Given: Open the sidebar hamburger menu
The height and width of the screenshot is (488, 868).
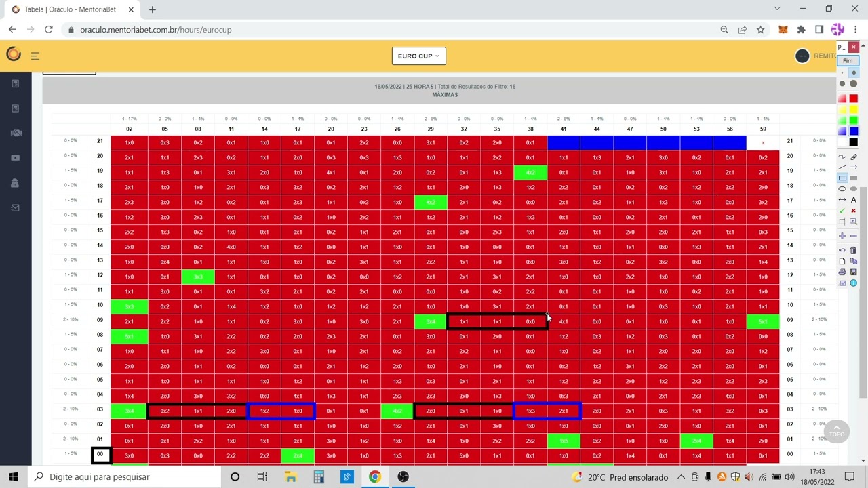Looking at the screenshot, I should tap(35, 56).
